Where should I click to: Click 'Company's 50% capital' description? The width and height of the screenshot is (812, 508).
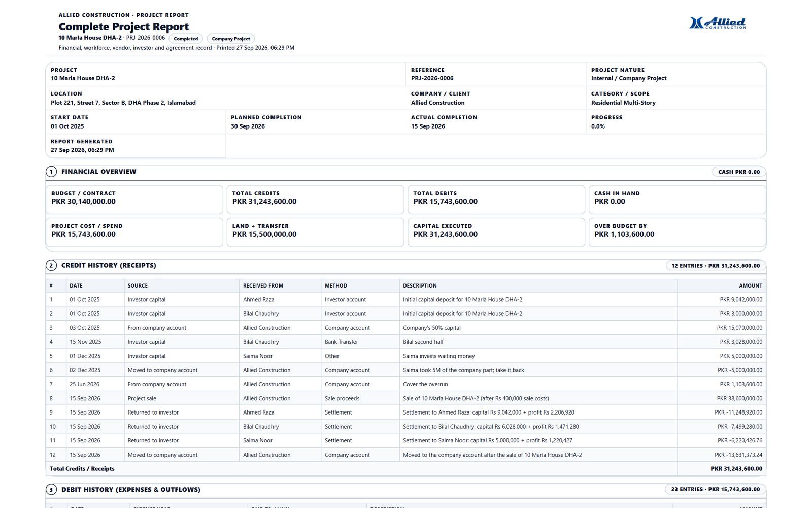coord(432,328)
